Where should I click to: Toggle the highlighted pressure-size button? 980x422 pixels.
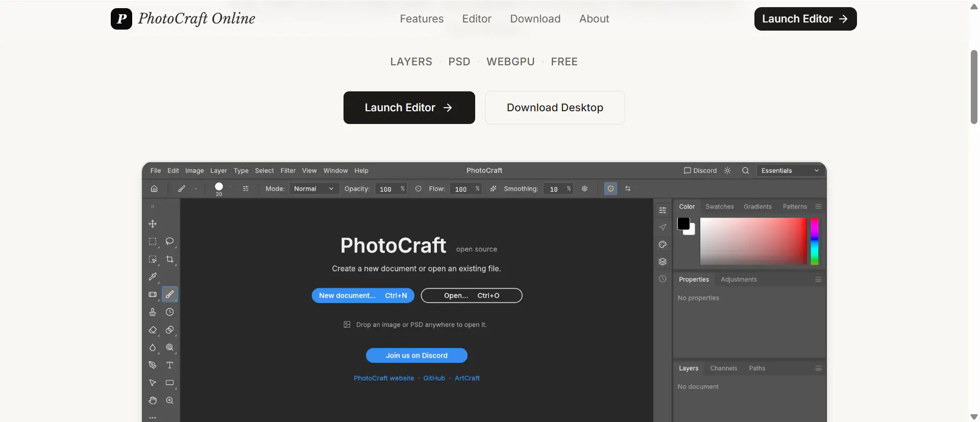[x=610, y=189]
